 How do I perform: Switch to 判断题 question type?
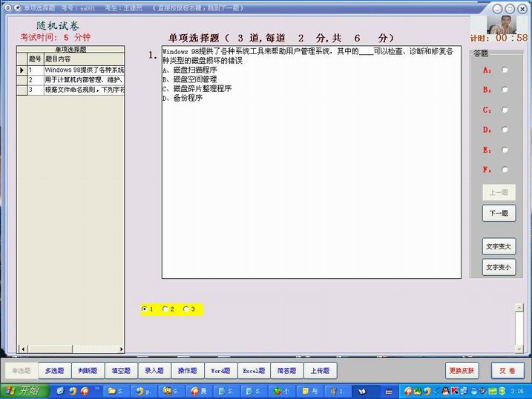point(88,371)
